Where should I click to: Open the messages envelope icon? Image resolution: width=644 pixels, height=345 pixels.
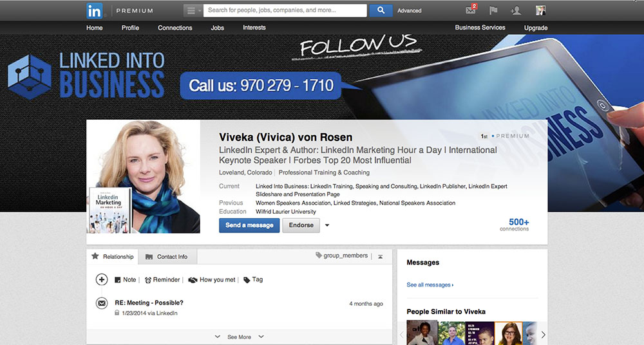(471, 10)
